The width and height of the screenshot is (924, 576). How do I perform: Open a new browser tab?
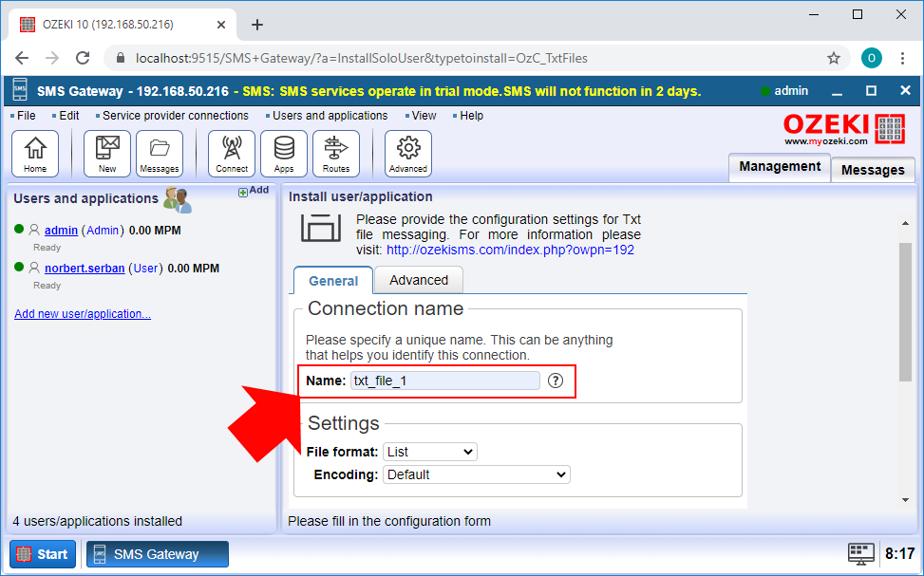257,25
